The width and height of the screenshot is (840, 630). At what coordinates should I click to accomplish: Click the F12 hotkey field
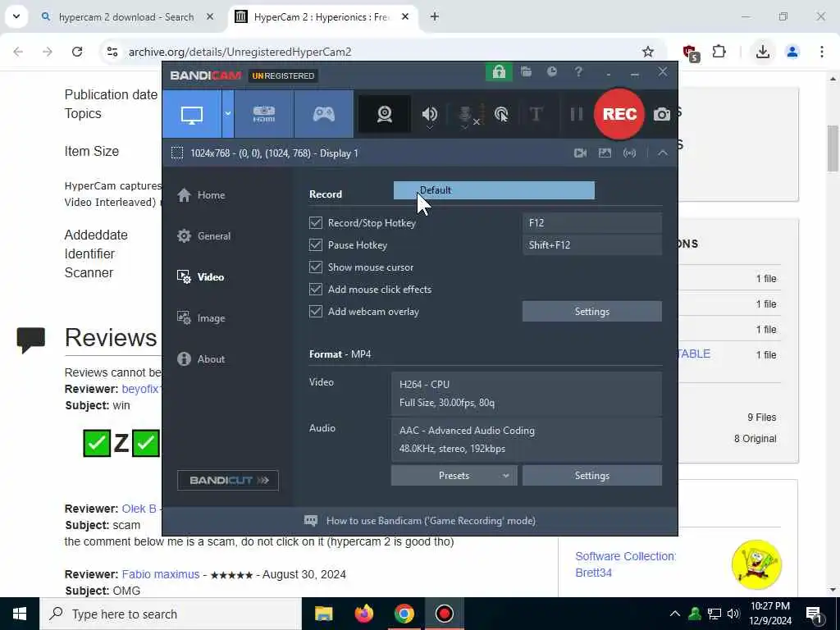point(592,223)
